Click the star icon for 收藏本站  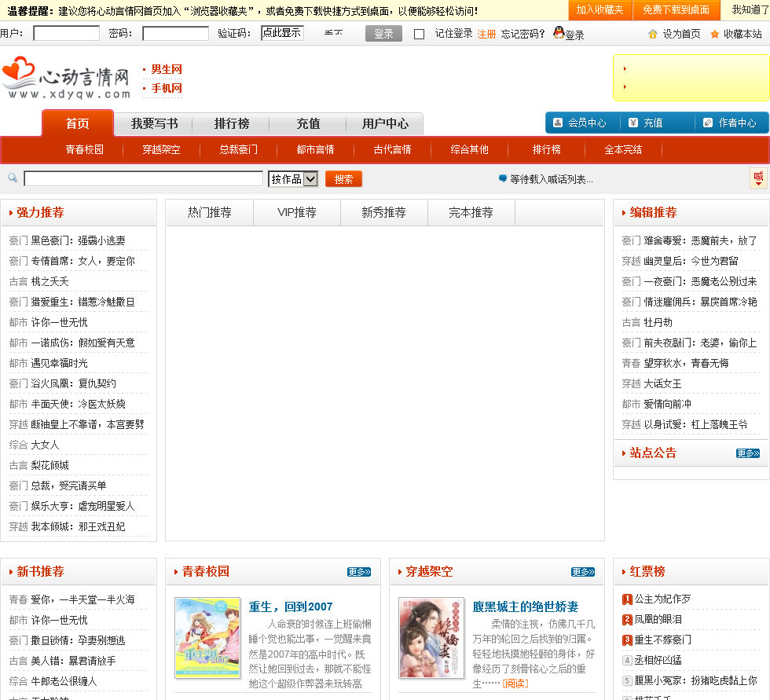[714, 34]
